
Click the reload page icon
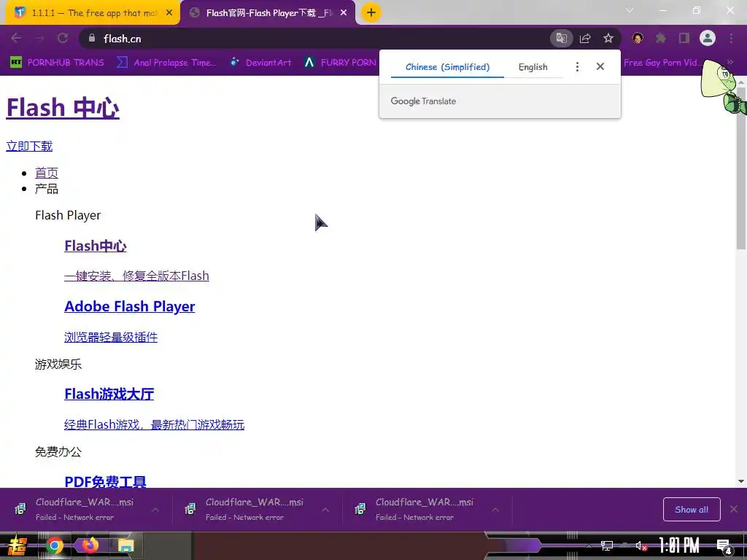point(63,38)
